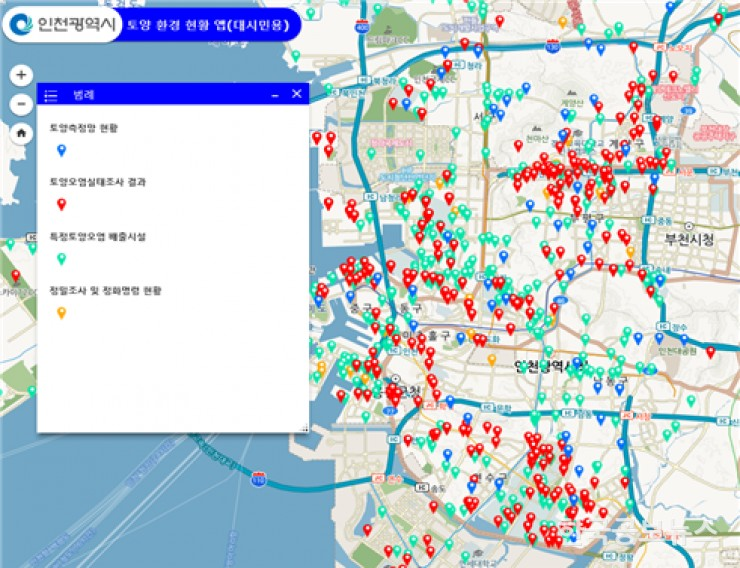
Task: Close the 범례 legend panel
Action: pyautogui.click(x=296, y=94)
